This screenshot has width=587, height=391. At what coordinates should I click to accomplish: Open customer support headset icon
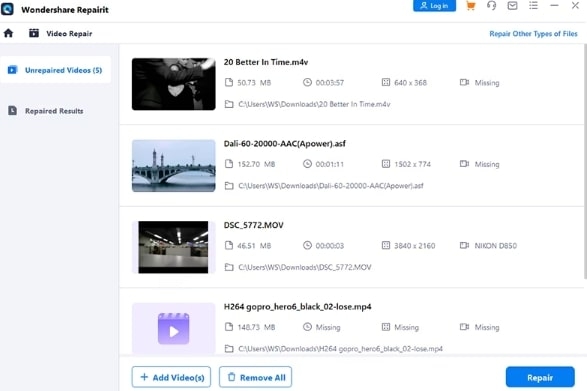point(492,6)
